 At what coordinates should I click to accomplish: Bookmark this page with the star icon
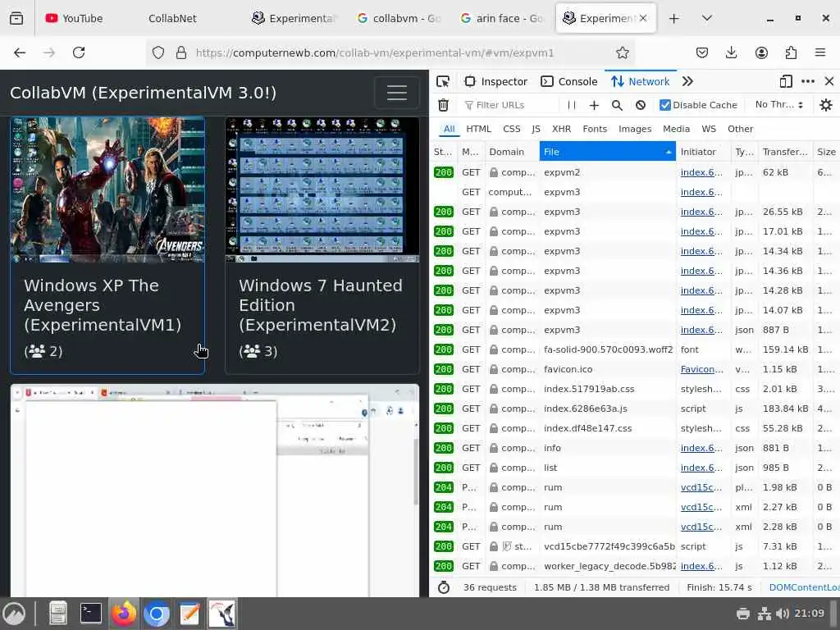pos(622,52)
